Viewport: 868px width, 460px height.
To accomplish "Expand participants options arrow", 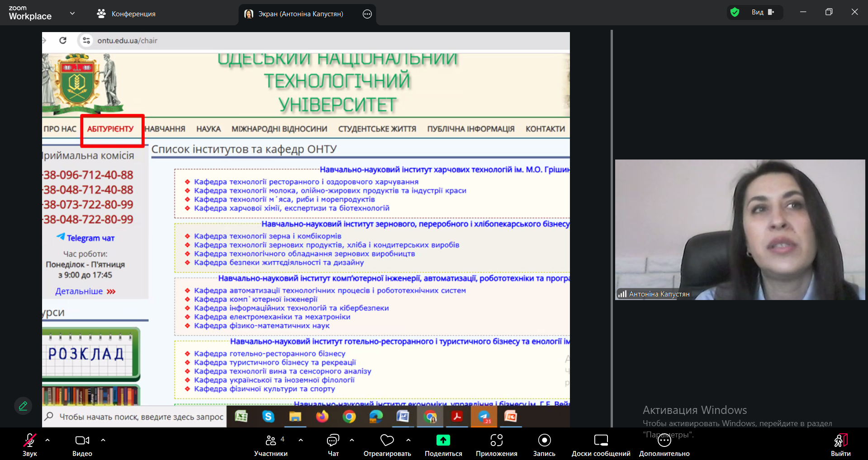I will 301,440.
